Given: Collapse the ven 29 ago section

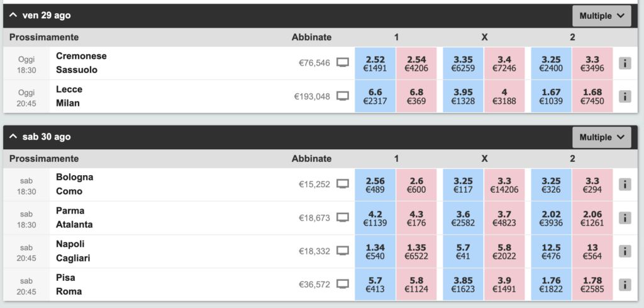Looking at the screenshot, I should pos(13,16).
